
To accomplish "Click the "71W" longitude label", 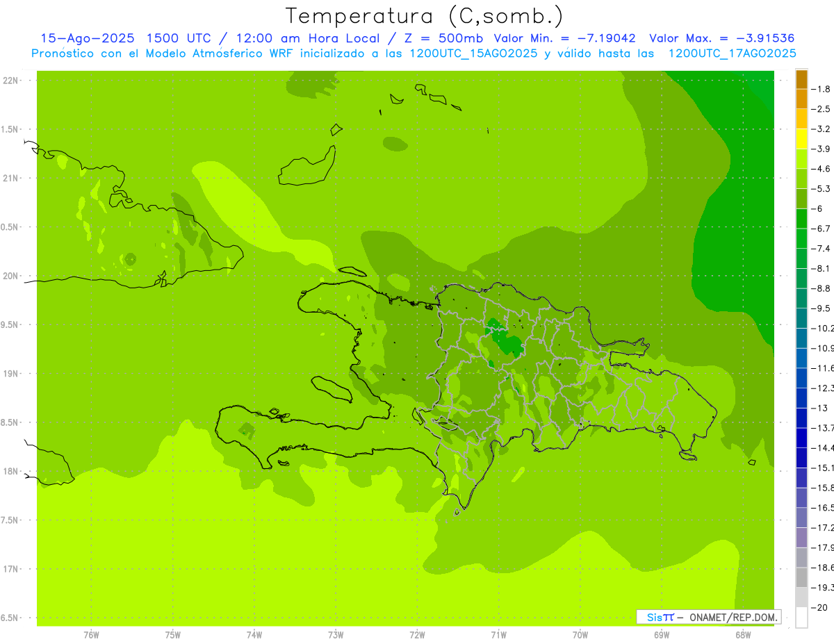I will pyautogui.click(x=499, y=636).
